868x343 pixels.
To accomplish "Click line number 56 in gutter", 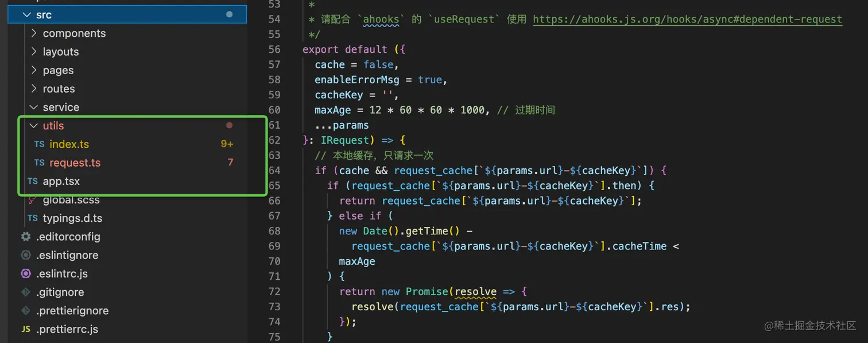I will (x=274, y=49).
